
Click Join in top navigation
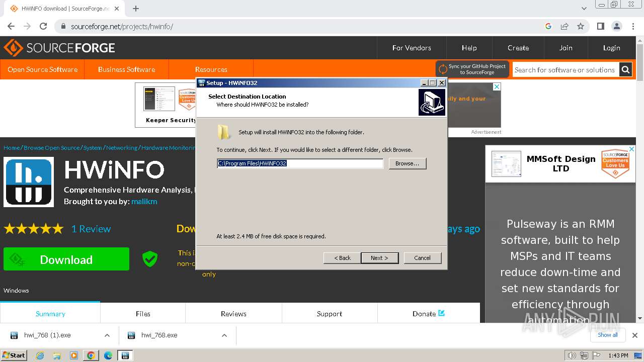point(566,48)
